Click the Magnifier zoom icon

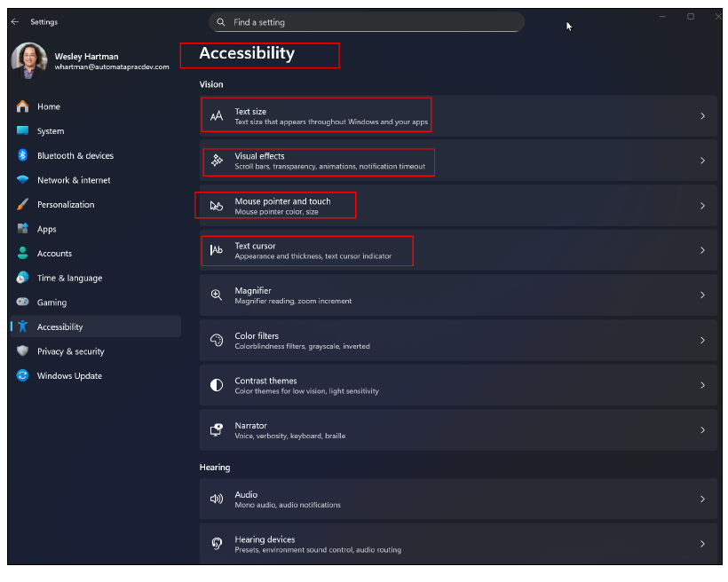(x=217, y=295)
